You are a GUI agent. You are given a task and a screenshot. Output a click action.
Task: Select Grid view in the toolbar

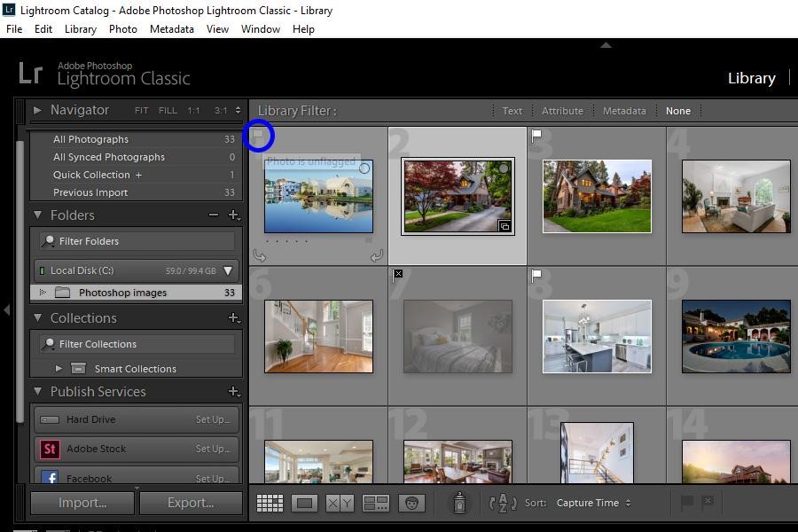click(x=270, y=503)
